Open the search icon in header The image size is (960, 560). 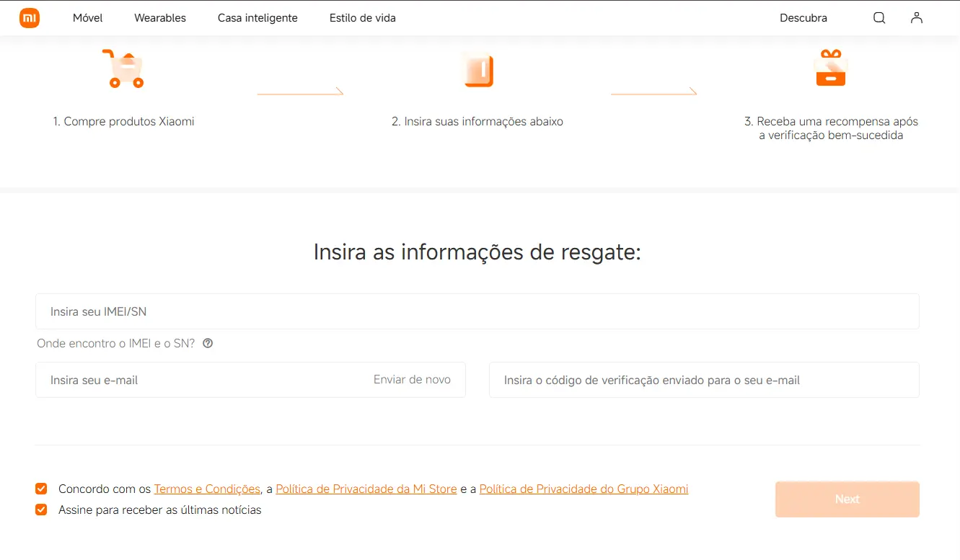point(879,18)
